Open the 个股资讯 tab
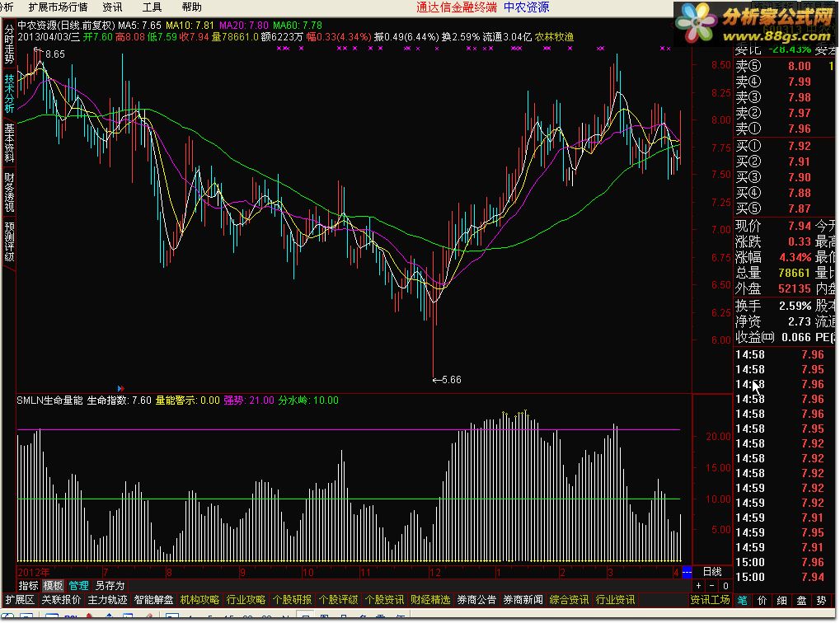Screen dimensions: 840x623 click(x=384, y=599)
